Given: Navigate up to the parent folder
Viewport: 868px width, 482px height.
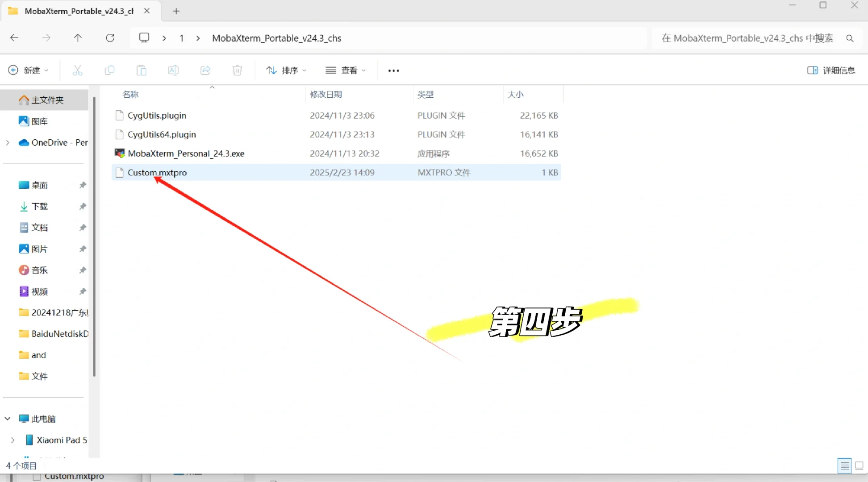Looking at the screenshot, I should (78, 38).
